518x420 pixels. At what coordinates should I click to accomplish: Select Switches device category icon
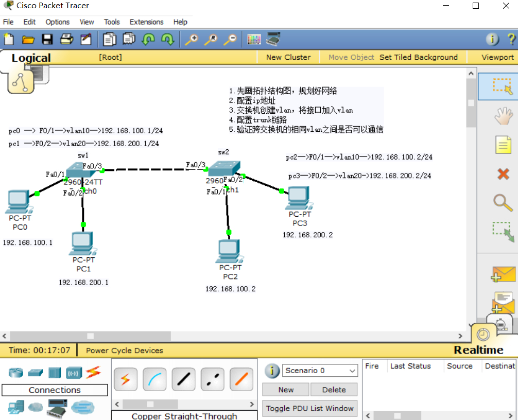36,373
